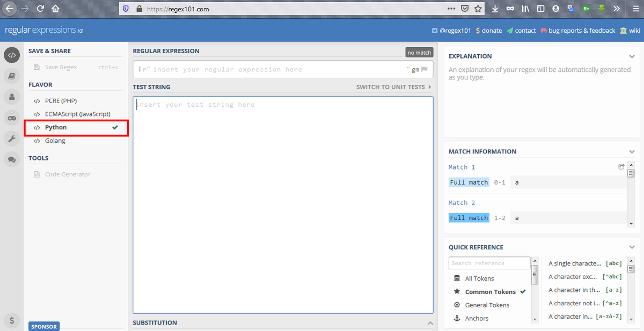Click the regular expressions 101 logo
This screenshot has width=644, height=331.
(44, 31)
